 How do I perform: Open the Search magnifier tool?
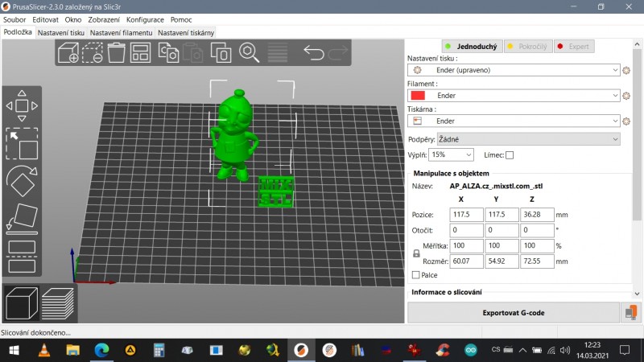[250, 53]
